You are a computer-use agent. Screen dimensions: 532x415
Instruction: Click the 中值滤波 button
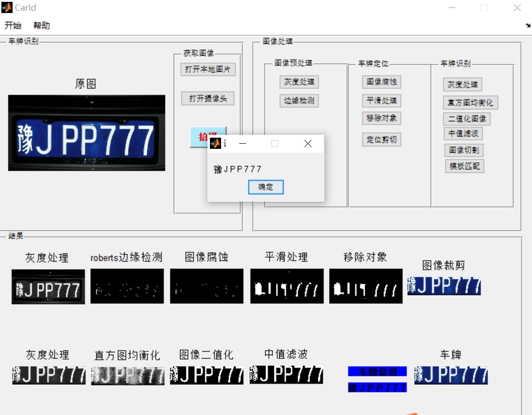(463, 134)
